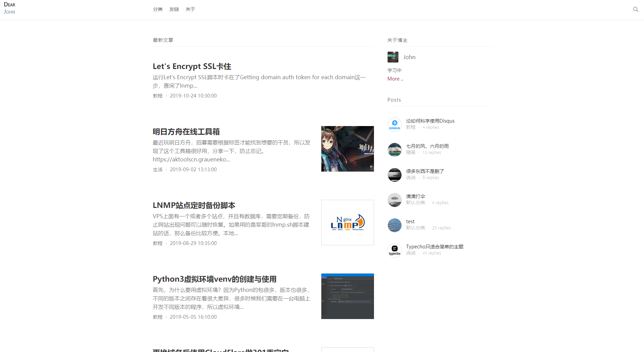Follow the More .. link
This screenshot has height=352, width=644.
[x=395, y=79]
